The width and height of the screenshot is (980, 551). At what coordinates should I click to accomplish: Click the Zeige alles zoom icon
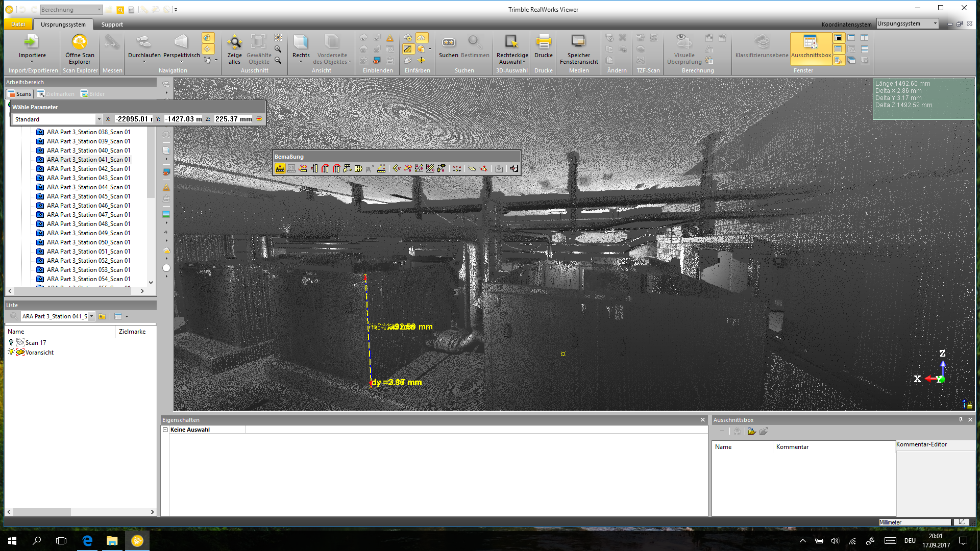click(x=234, y=42)
